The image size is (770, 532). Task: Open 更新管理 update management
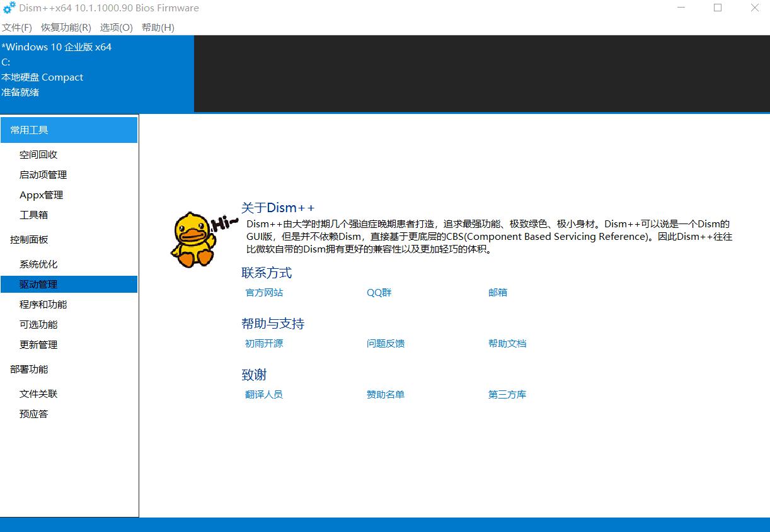point(38,344)
